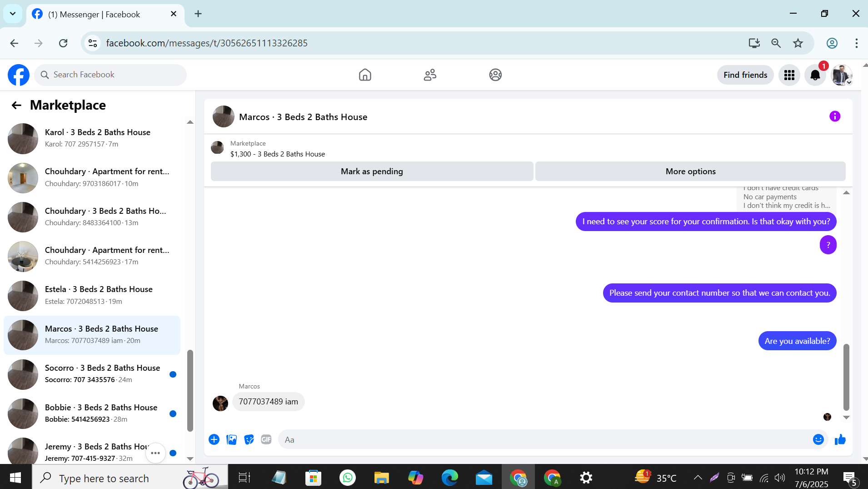Viewport: 868px width, 489px height.
Task: Open Microsoft Edge from the taskbar
Action: [450, 478]
